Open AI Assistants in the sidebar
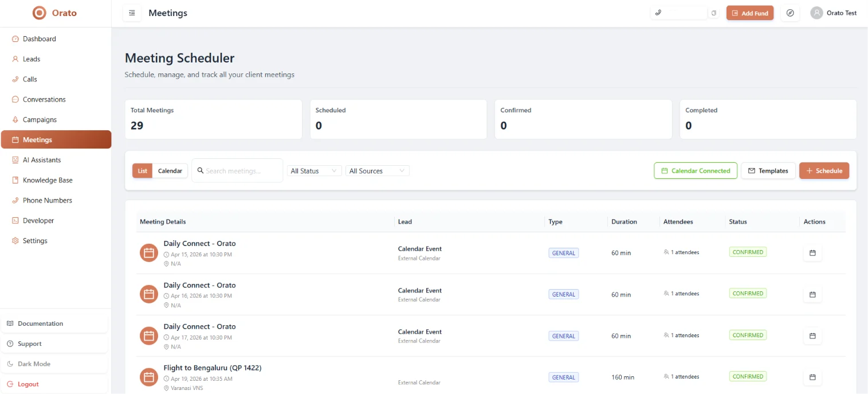Image resolution: width=868 pixels, height=394 pixels. [56, 160]
